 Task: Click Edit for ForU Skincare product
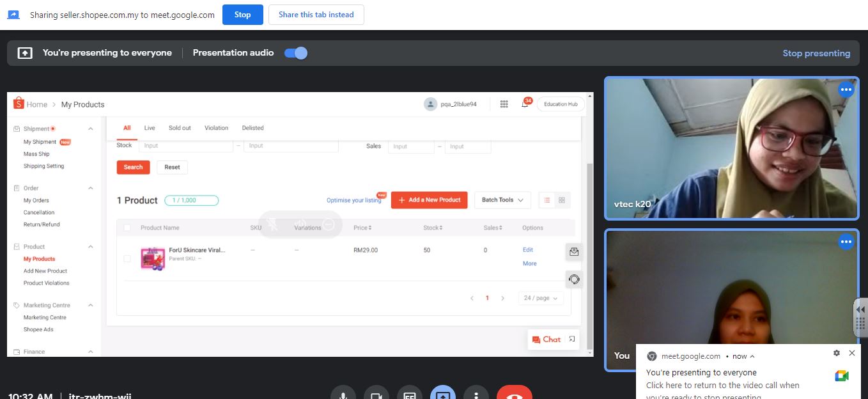pos(528,250)
